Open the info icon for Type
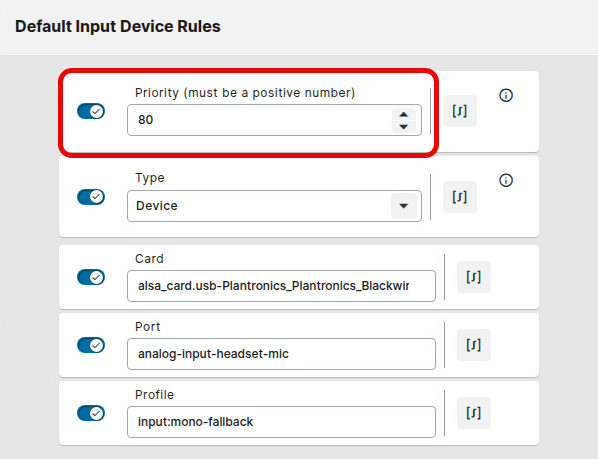Viewport: 598px width, 459px height. click(506, 180)
